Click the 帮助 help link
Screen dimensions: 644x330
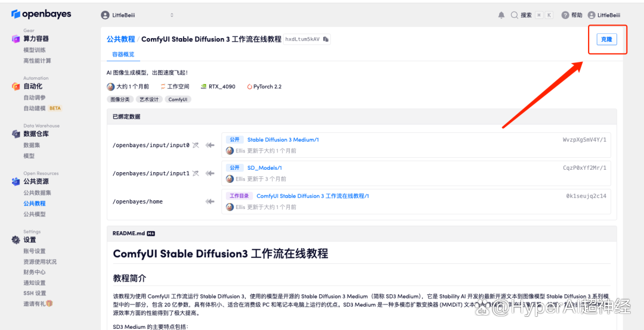(x=577, y=15)
